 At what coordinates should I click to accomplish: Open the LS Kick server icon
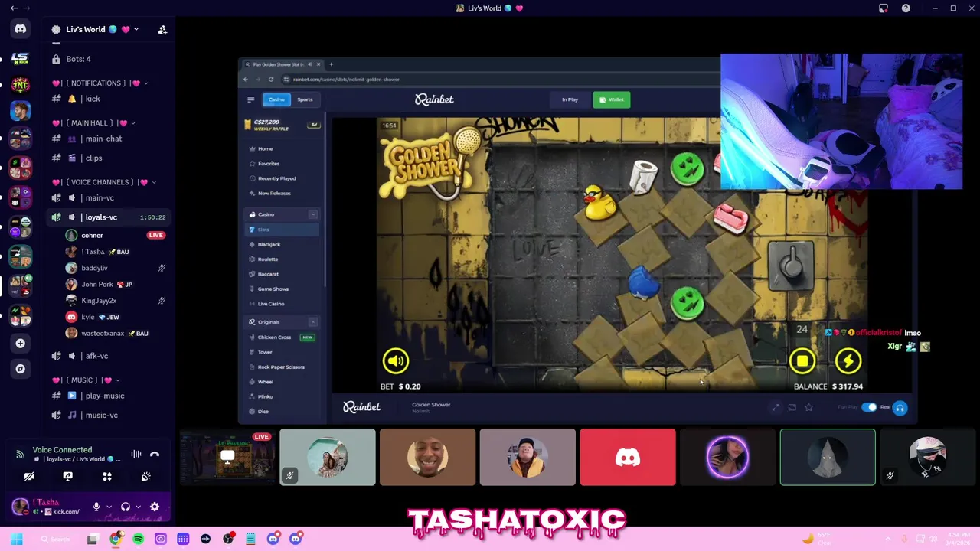click(20, 58)
